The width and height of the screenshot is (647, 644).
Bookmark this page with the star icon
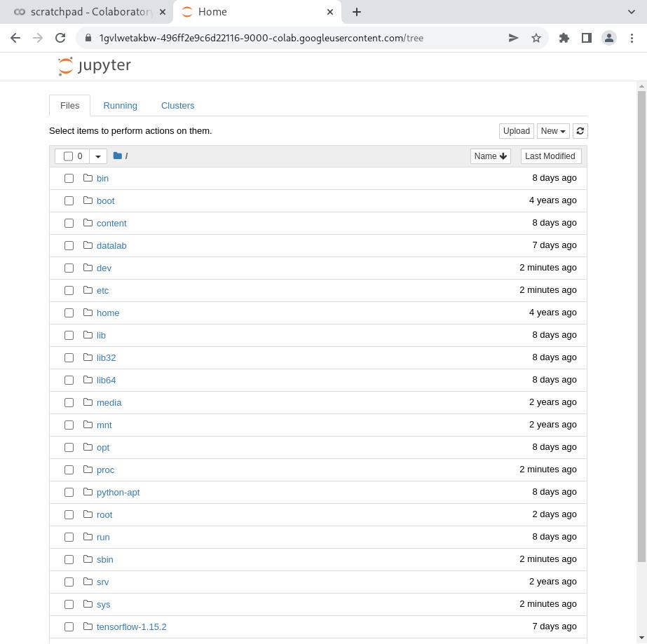coord(536,38)
